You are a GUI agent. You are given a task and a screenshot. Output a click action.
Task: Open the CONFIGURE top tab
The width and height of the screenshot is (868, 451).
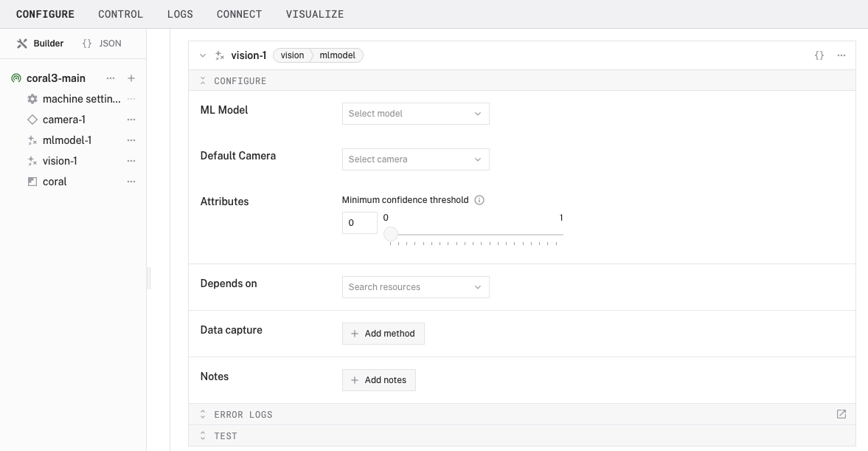click(x=45, y=14)
